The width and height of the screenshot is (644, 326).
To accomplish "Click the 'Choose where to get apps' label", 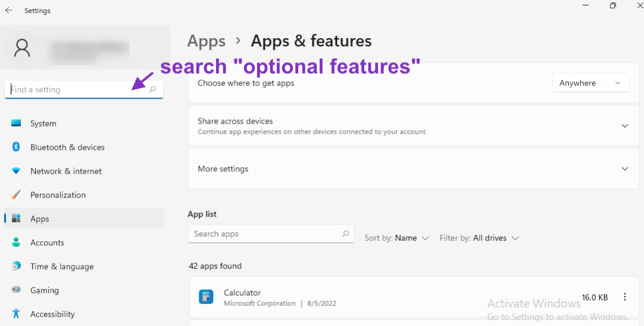I will (246, 83).
